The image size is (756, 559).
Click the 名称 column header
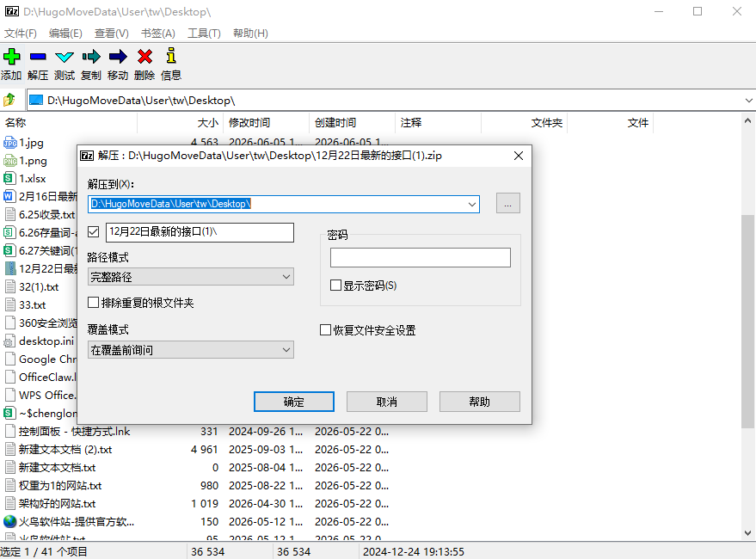pyautogui.click(x=69, y=122)
